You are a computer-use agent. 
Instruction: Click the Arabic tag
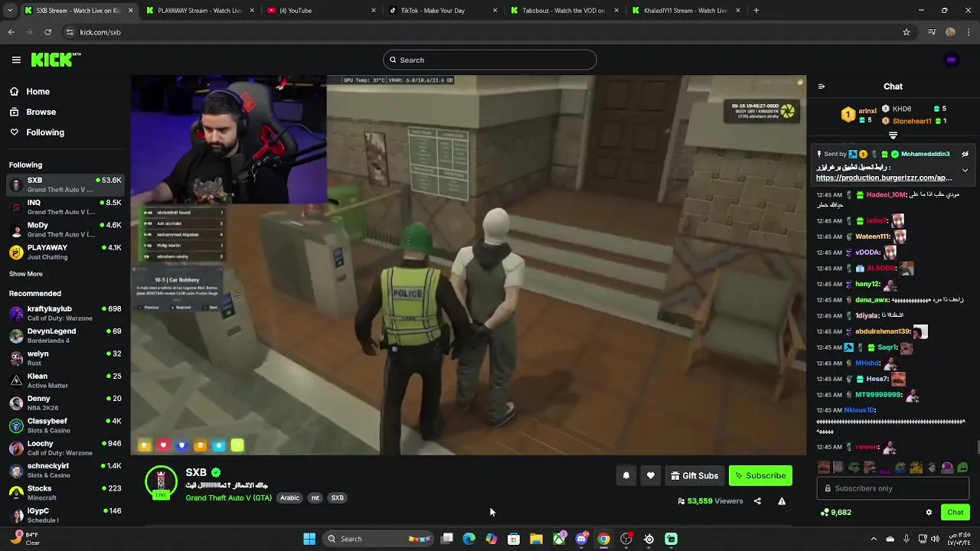click(x=289, y=498)
